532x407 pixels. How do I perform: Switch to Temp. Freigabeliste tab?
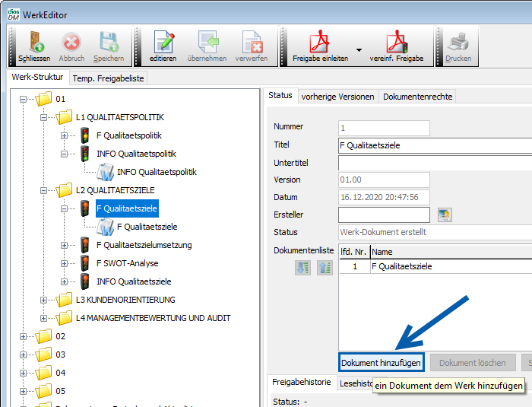pyautogui.click(x=108, y=78)
